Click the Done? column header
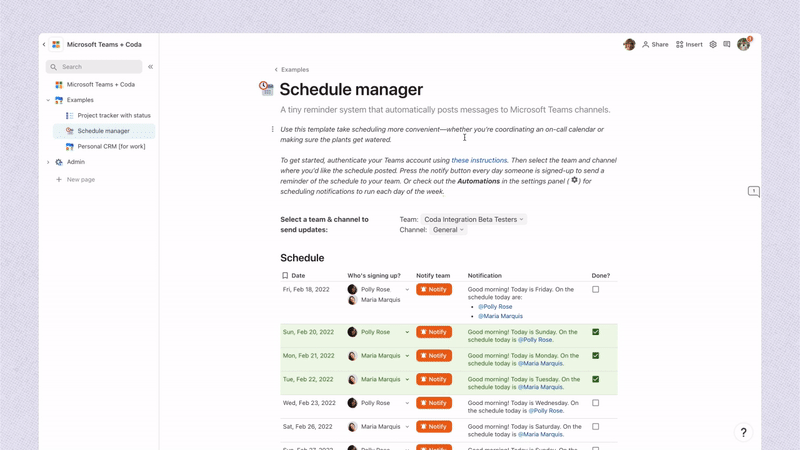The image size is (800, 450). coord(601,276)
